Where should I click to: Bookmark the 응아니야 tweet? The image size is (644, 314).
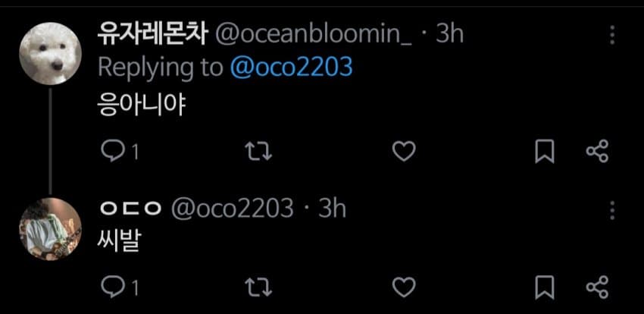(545, 152)
